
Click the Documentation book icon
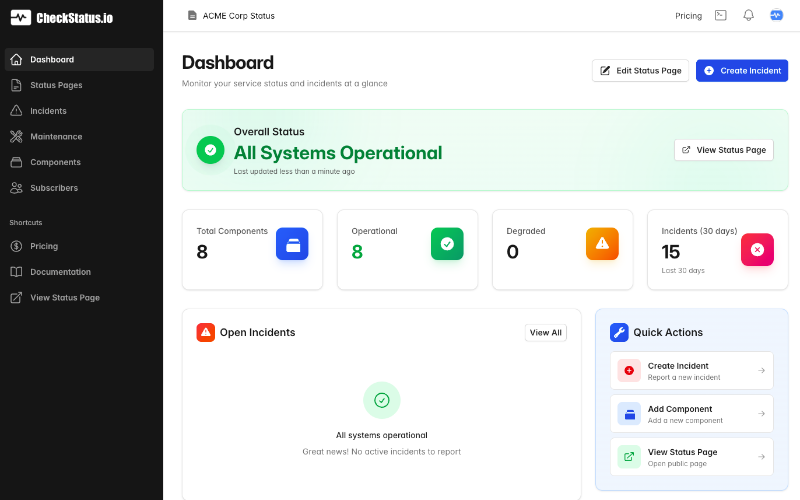(x=16, y=272)
